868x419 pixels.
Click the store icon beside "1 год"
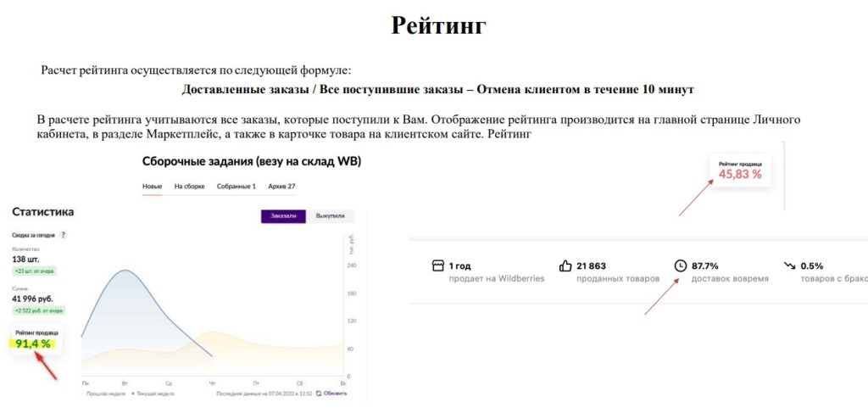point(438,265)
